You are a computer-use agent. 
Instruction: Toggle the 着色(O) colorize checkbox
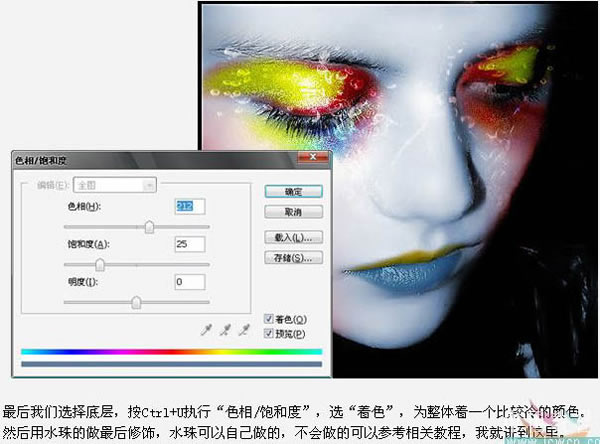point(269,318)
